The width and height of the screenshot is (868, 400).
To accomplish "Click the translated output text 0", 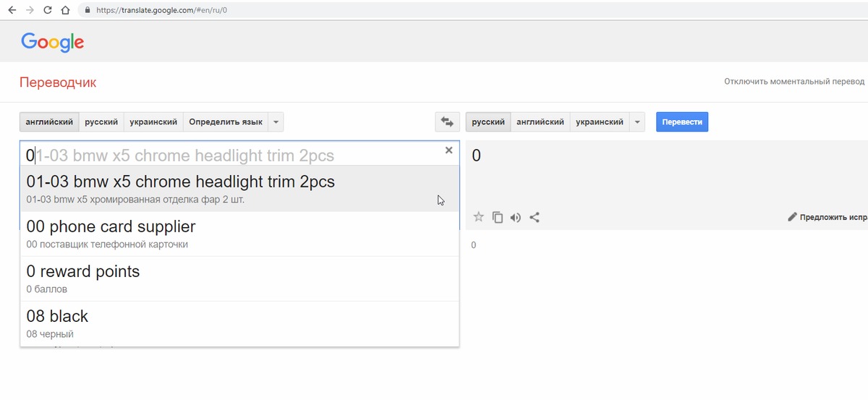I will [x=477, y=156].
